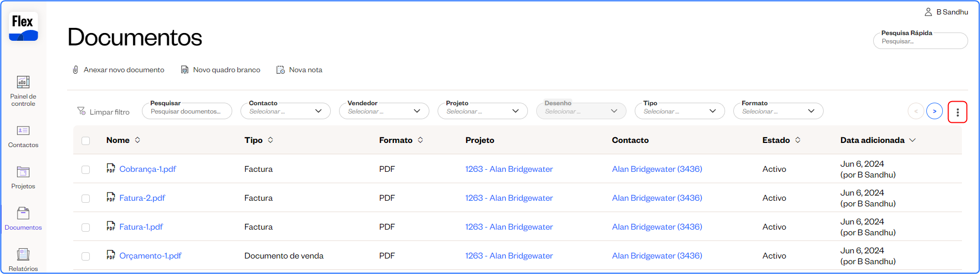
Task: Create a Novo quadro branco
Action: (x=220, y=70)
